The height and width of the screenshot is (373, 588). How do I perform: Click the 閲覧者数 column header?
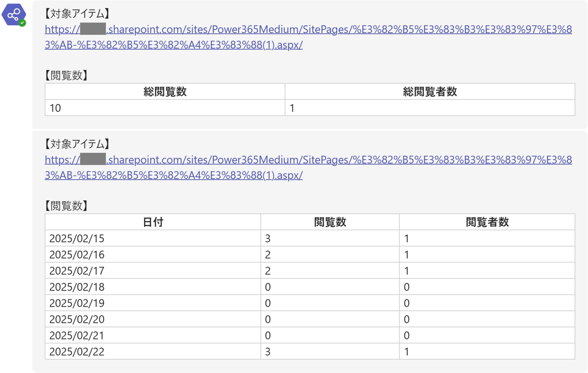(x=487, y=222)
